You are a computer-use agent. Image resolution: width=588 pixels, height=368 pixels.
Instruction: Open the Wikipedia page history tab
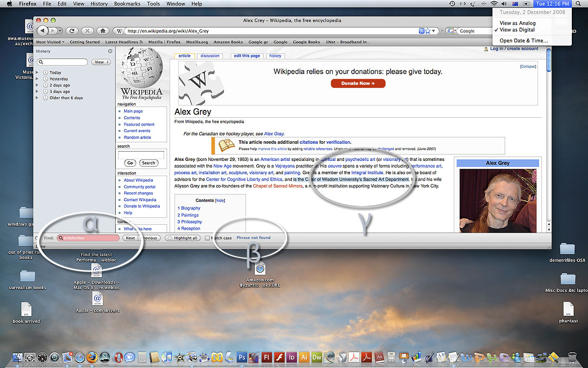coord(275,56)
